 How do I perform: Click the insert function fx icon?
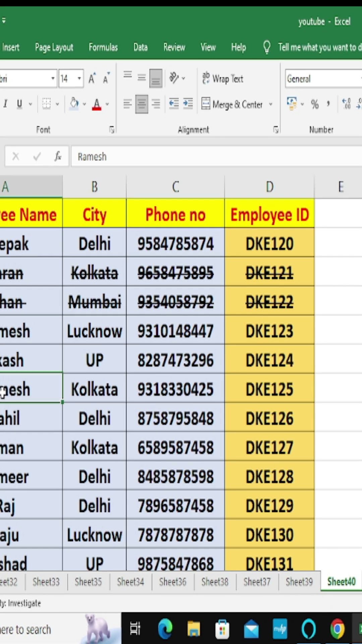[x=58, y=156]
